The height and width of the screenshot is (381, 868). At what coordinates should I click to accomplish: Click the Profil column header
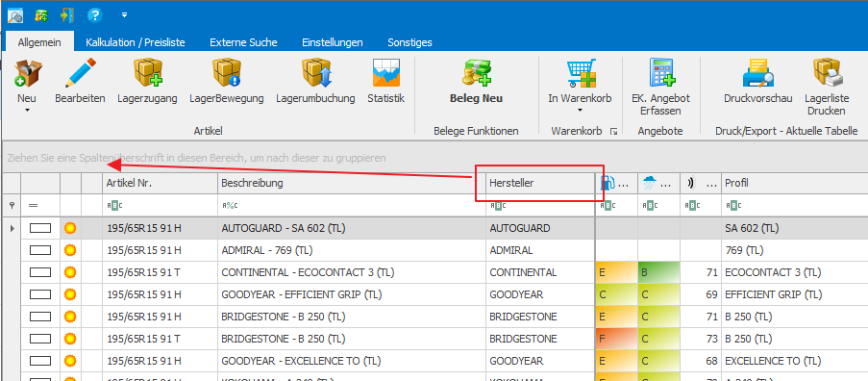pyautogui.click(x=794, y=184)
